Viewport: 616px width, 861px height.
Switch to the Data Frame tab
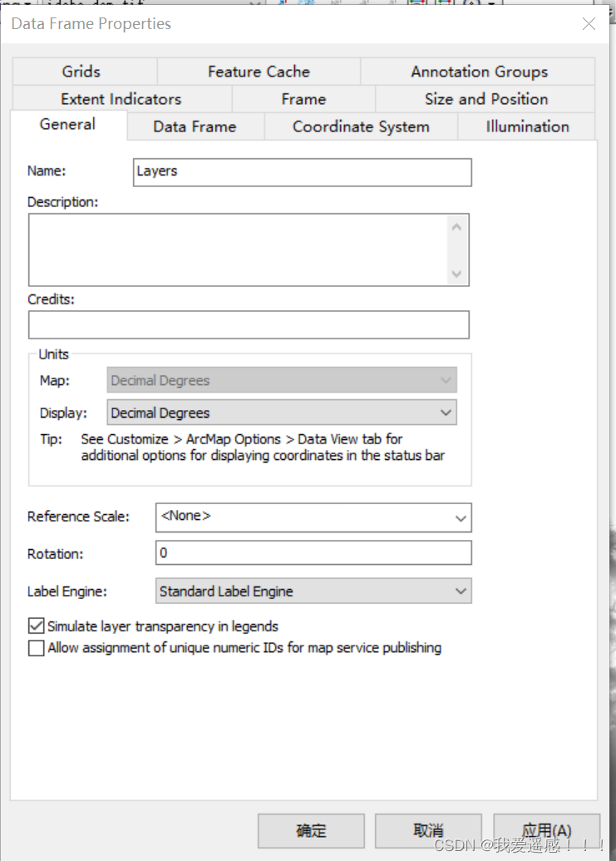[x=195, y=126]
